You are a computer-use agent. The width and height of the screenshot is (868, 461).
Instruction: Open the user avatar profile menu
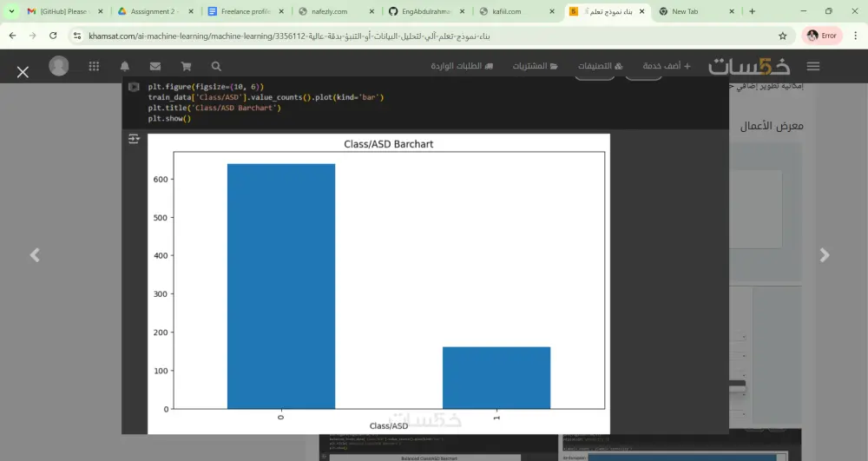59,66
